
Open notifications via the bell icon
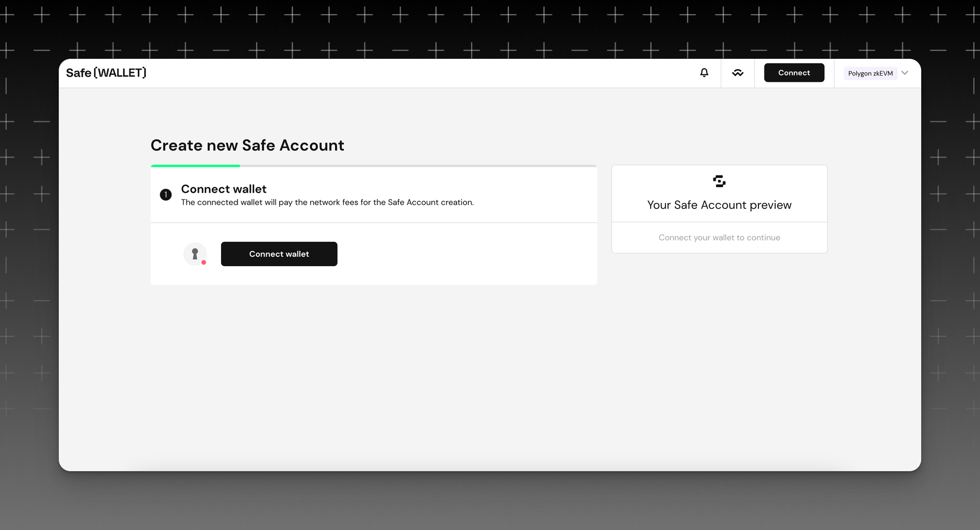pos(704,73)
